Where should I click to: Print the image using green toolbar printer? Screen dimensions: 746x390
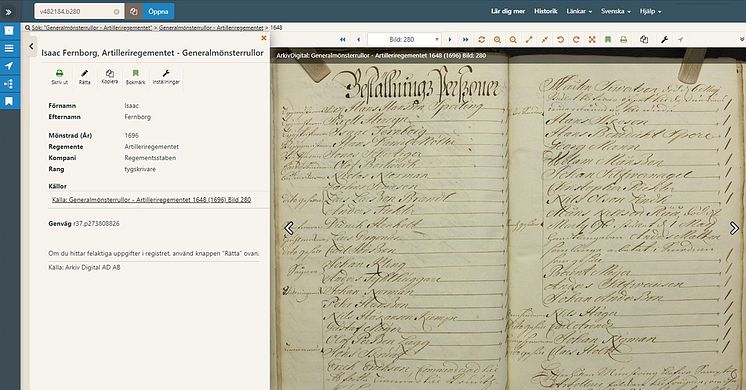(623, 39)
